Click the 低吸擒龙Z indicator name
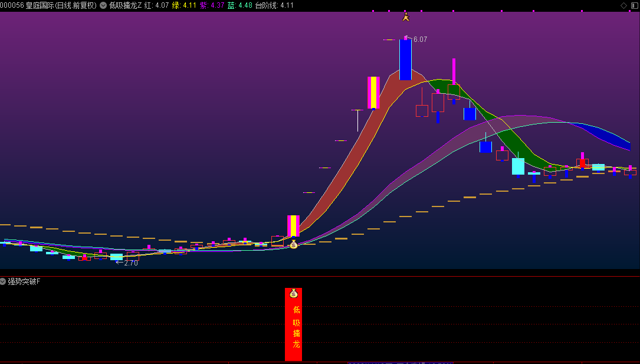The height and width of the screenshot is (364, 640). [126, 5]
